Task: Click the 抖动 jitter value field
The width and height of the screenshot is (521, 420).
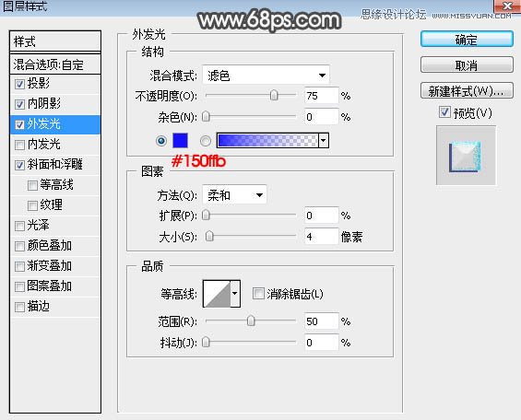Action: (321, 343)
